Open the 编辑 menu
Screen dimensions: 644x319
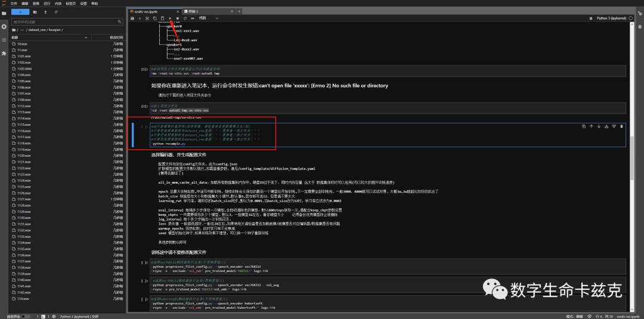(x=25, y=4)
